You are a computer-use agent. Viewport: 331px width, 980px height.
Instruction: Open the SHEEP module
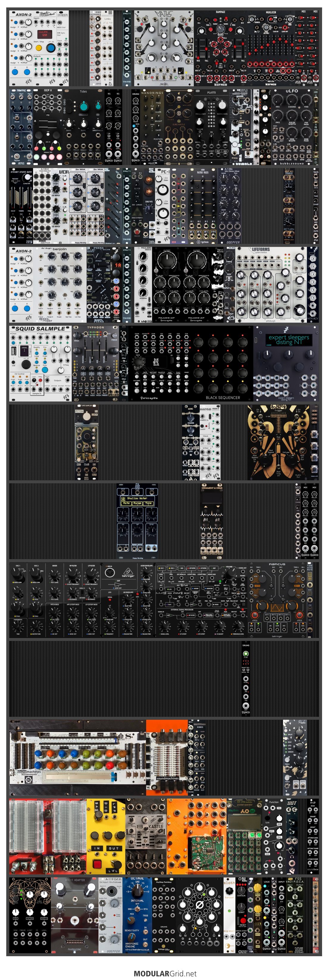pyautogui.click(x=30, y=915)
